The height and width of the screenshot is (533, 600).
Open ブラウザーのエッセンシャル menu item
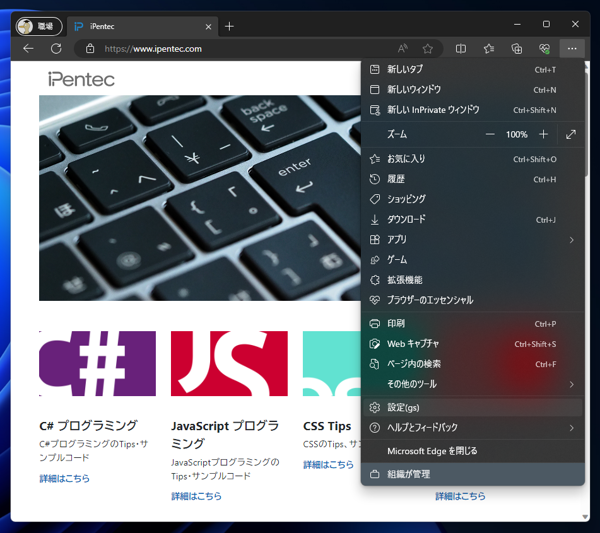(473, 300)
